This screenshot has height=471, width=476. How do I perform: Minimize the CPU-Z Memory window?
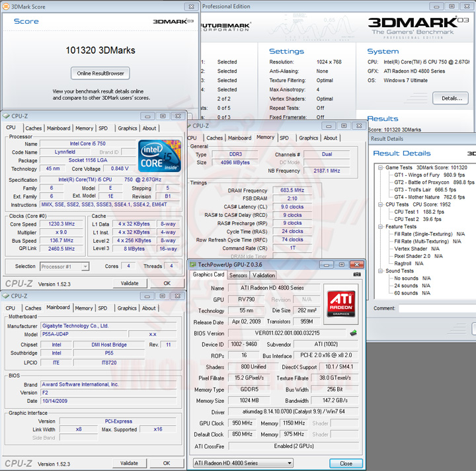[x=329, y=126]
